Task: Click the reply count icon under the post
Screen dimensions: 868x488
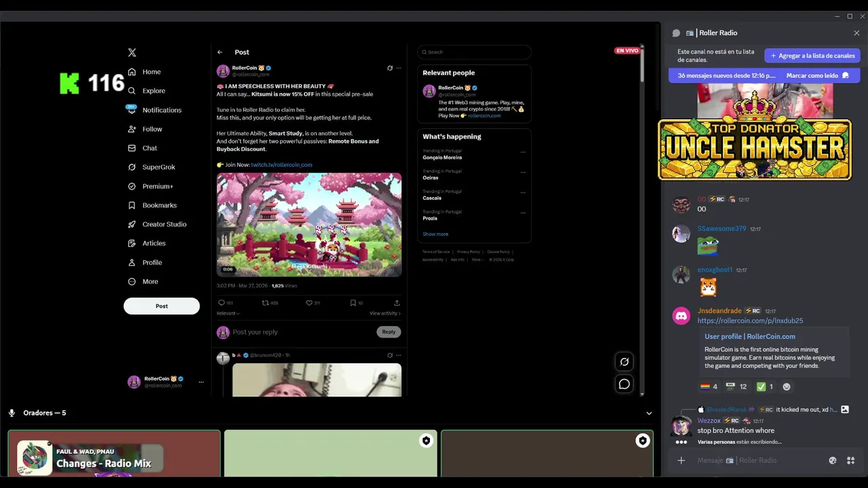Action: pos(221,303)
